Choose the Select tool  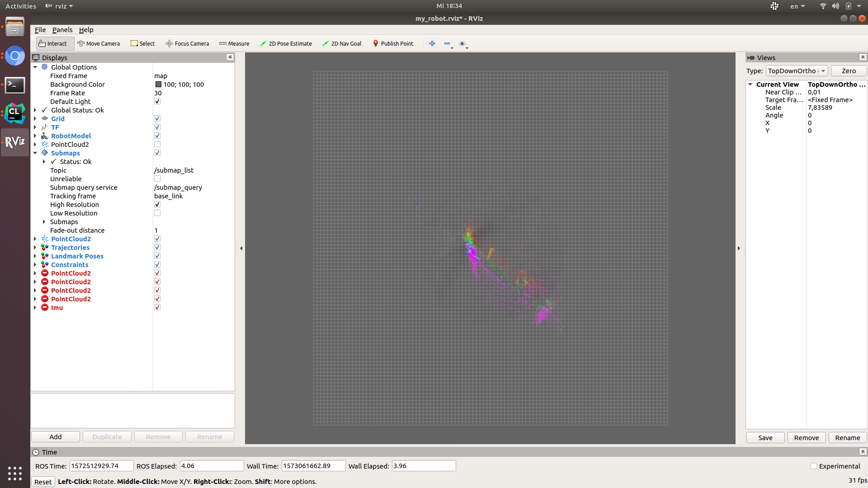tap(142, 43)
